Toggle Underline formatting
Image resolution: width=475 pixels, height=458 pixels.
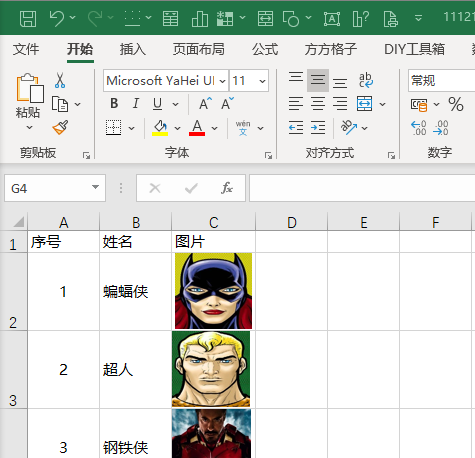tap(157, 104)
